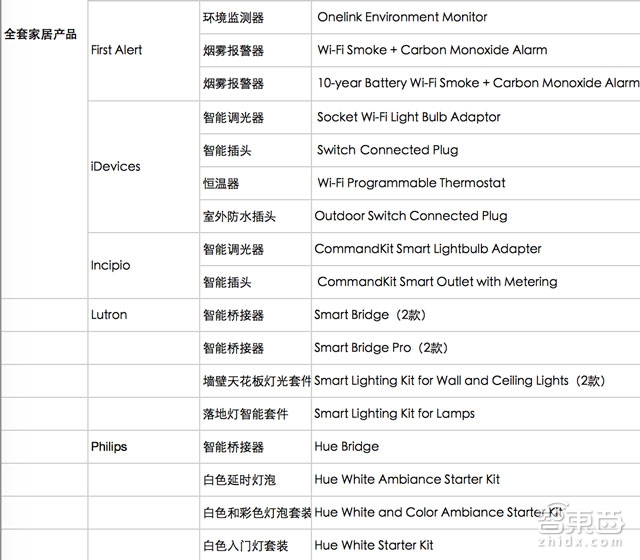Select the 室外防水插头 cell
This screenshot has height=560, width=640.
(239, 216)
